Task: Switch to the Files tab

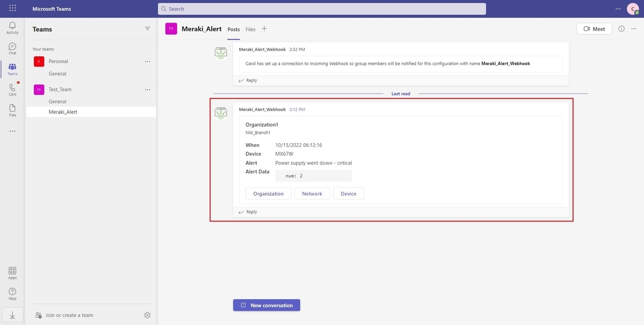Action: click(x=251, y=29)
